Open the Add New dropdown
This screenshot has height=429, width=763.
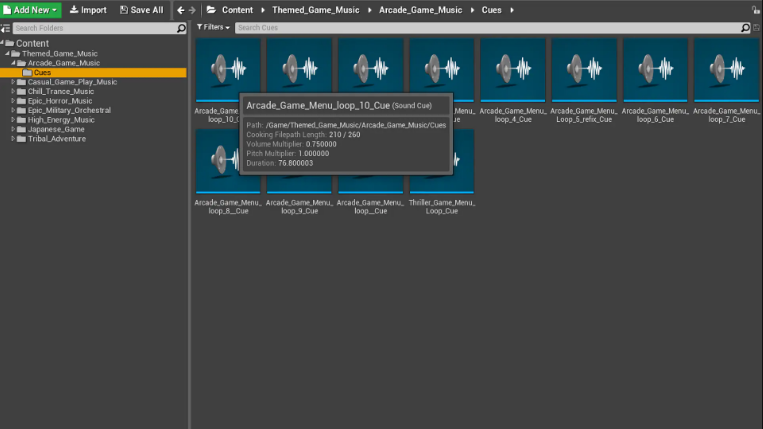pyautogui.click(x=31, y=10)
